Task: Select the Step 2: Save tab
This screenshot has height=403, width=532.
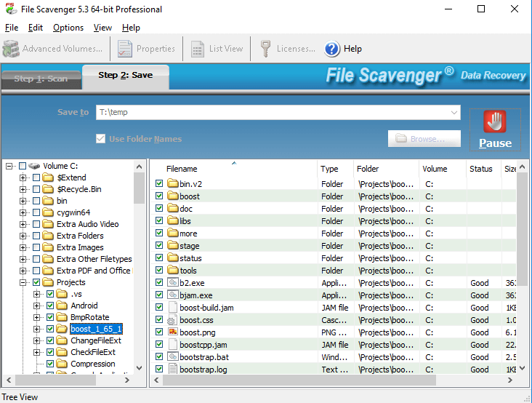Action: (126, 76)
